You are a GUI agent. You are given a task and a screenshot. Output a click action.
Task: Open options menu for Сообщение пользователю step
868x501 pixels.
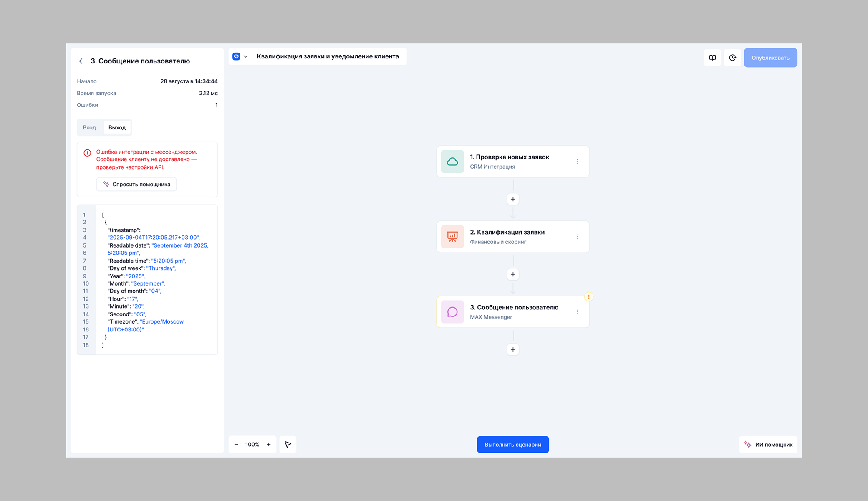pyautogui.click(x=578, y=312)
